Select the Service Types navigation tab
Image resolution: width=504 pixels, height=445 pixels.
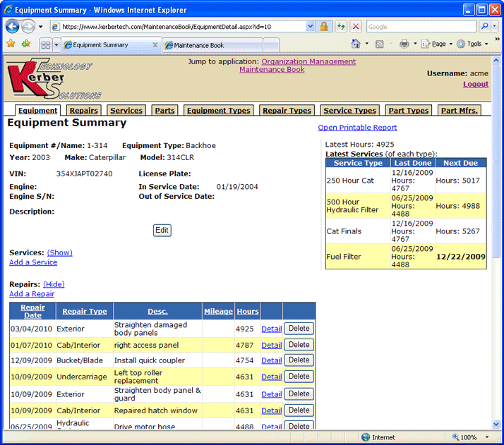[x=349, y=111]
